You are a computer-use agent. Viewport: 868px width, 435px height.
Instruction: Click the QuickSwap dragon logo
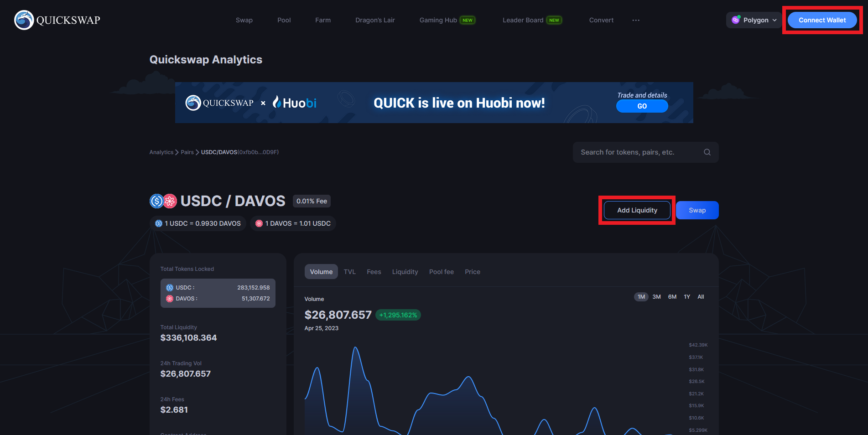tap(24, 20)
